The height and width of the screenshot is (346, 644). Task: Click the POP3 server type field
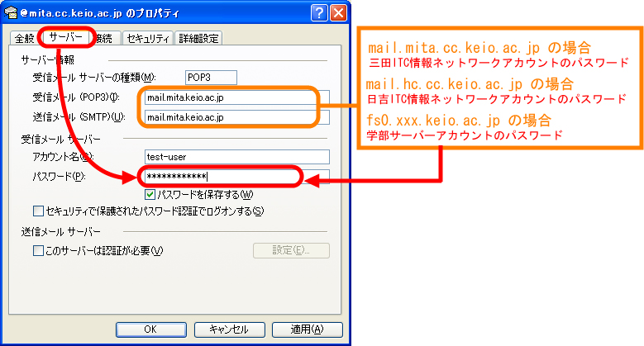(x=211, y=78)
